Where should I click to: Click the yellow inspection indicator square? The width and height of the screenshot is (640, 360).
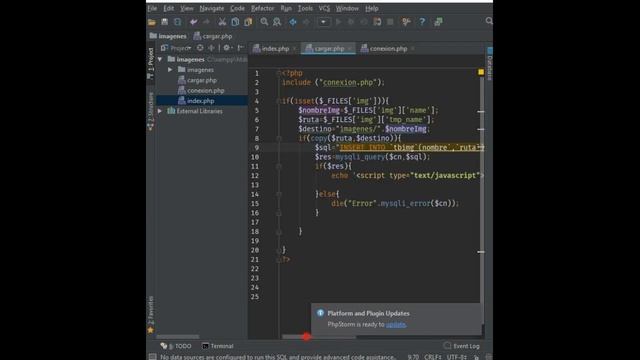[481, 72]
